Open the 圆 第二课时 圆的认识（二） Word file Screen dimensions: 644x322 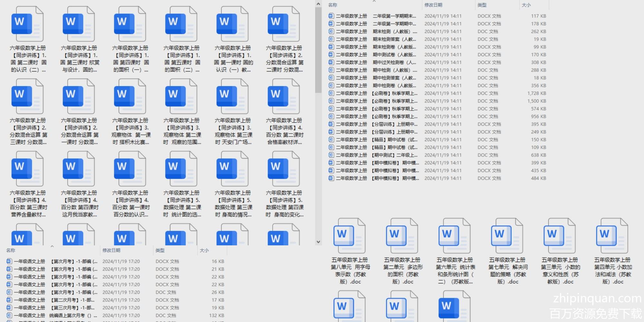point(27,24)
